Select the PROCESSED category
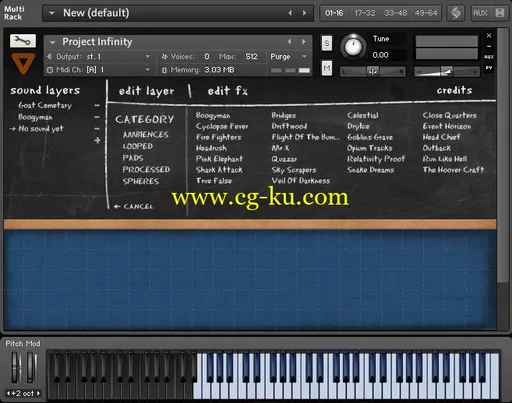512x403 pixels. tap(146, 170)
